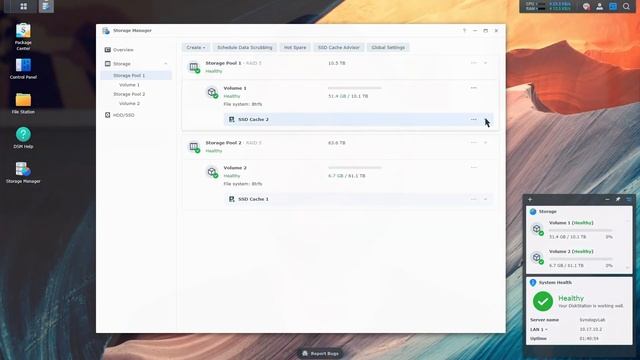This screenshot has width=640, height=360.
Task: Collapse the Storage section in sidebar
Action: (166, 64)
